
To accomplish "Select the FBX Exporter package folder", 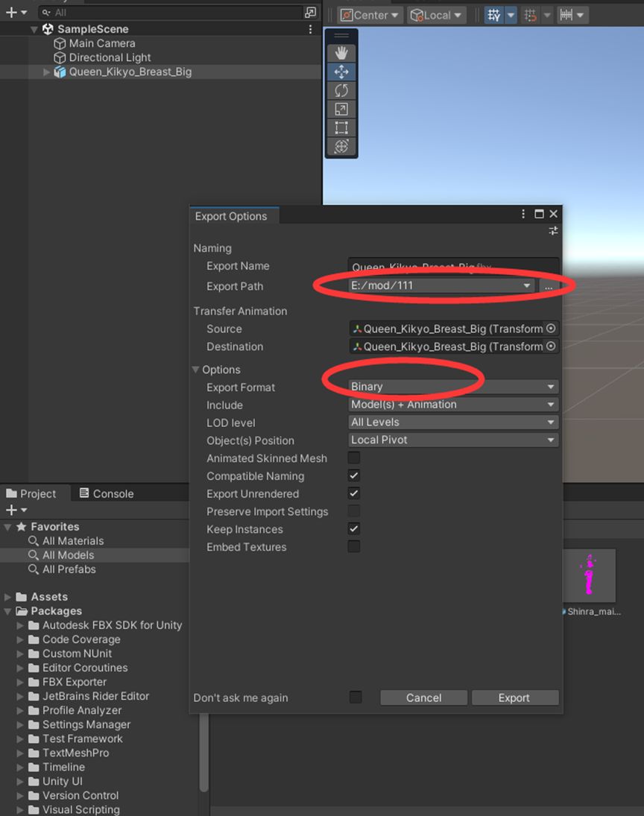I will pos(75,682).
